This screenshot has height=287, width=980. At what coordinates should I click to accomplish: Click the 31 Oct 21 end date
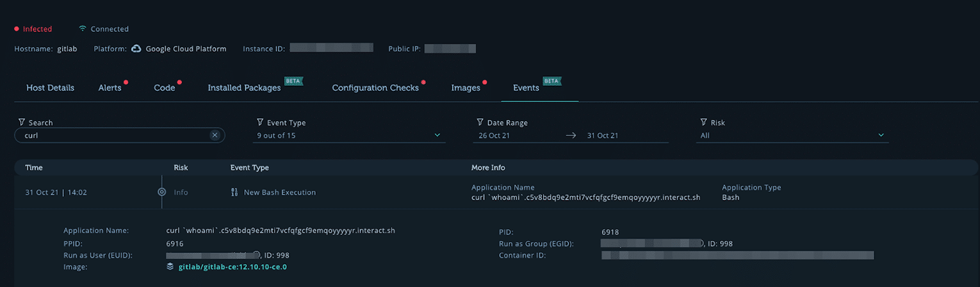pyautogui.click(x=601, y=136)
